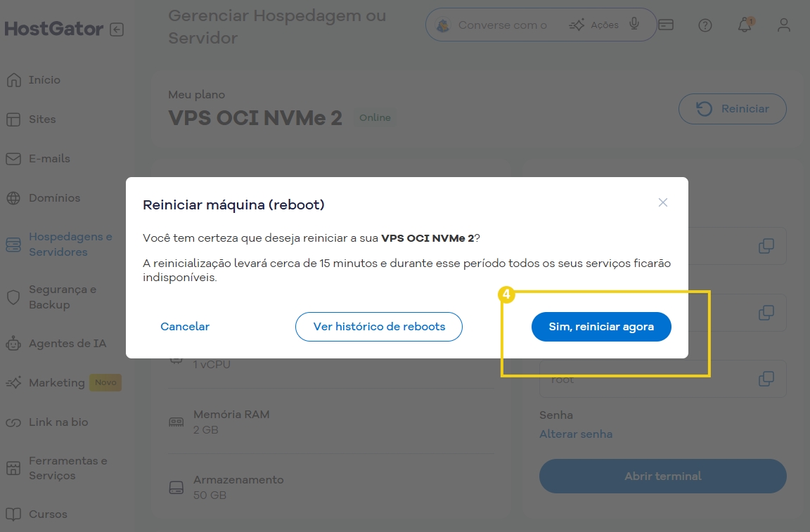Open the Cursos section
810x532 pixels.
pos(46,514)
